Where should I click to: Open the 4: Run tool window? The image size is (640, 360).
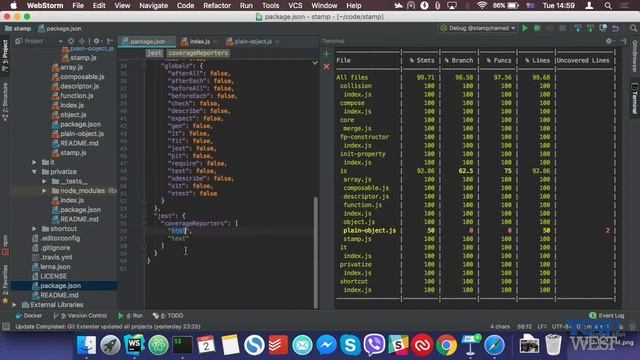pyautogui.click(x=131, y=316)
